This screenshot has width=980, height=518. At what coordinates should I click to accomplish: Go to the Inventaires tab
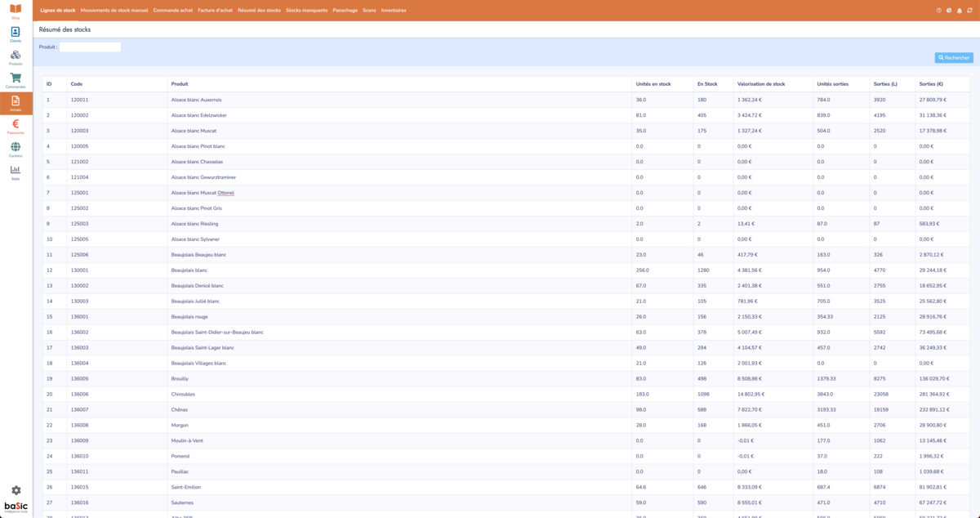394,11
